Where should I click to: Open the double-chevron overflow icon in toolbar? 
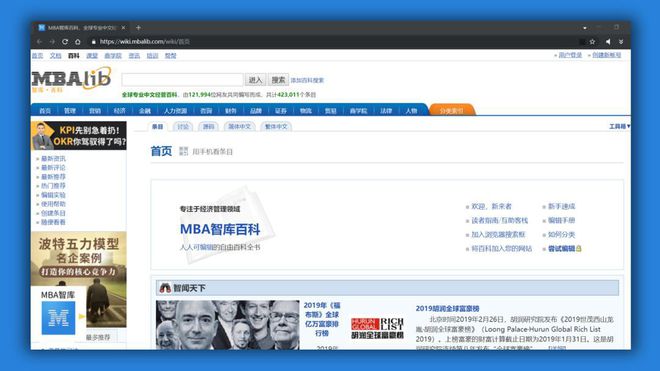[x=621, y=42]
